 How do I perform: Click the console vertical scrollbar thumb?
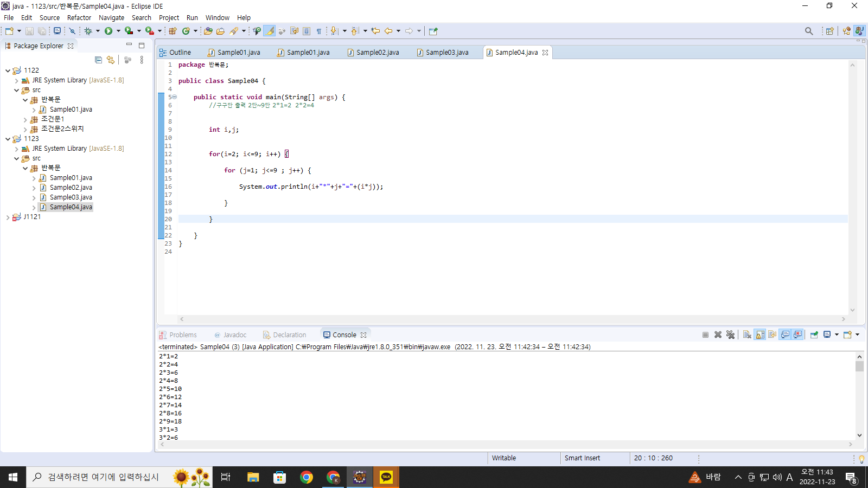point(859,366)
